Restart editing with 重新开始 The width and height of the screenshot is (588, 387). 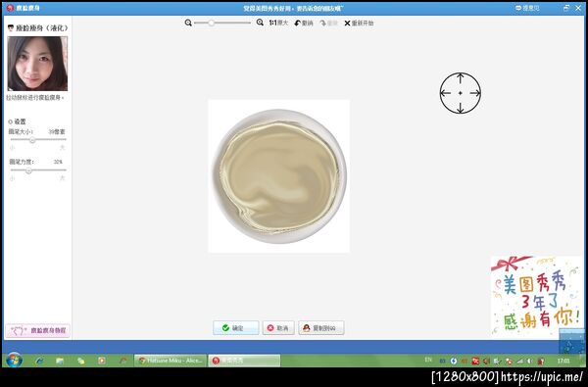point(359,24)
